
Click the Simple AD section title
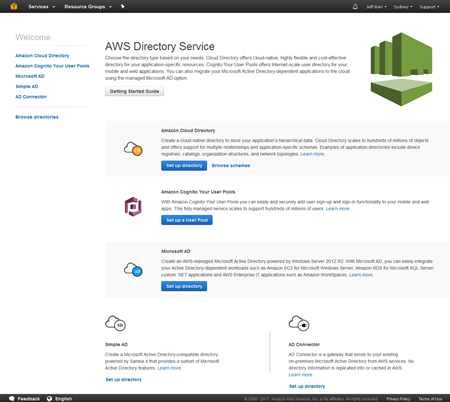tap(116, 345)
